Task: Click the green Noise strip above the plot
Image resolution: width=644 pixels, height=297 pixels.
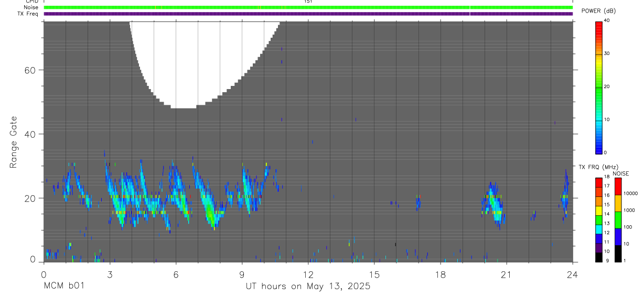Action: [x=308, y=7]
